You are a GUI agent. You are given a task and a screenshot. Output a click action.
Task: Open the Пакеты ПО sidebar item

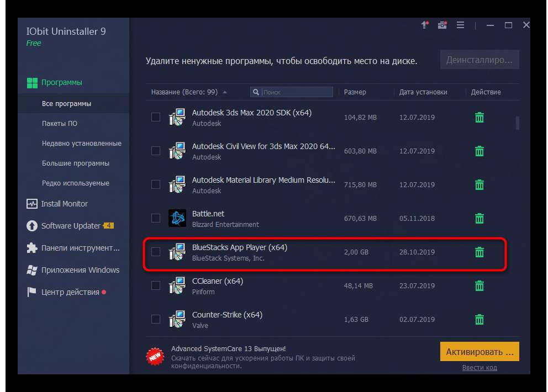click(x=60, y=124)
